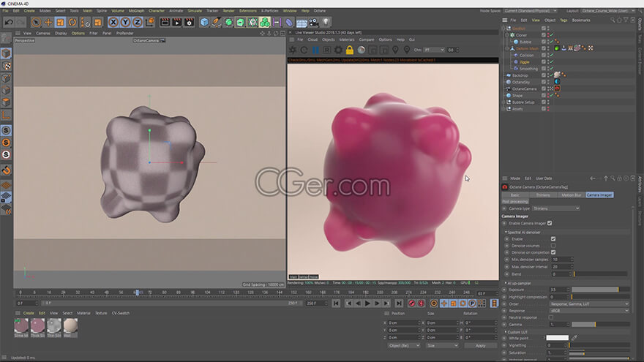Open the Order dropdown
The width and height of the screenshot is (644, 362).
(589, 304)
